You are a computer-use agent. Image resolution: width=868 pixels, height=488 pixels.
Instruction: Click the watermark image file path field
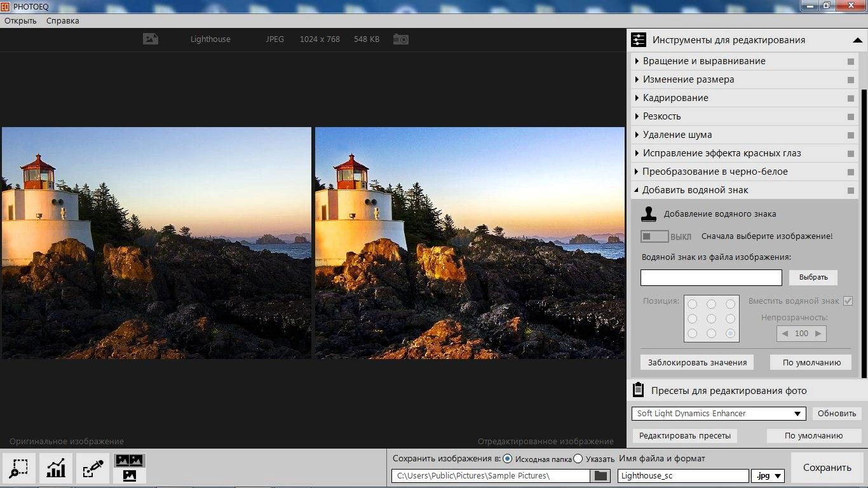click(x=711, y=278)
